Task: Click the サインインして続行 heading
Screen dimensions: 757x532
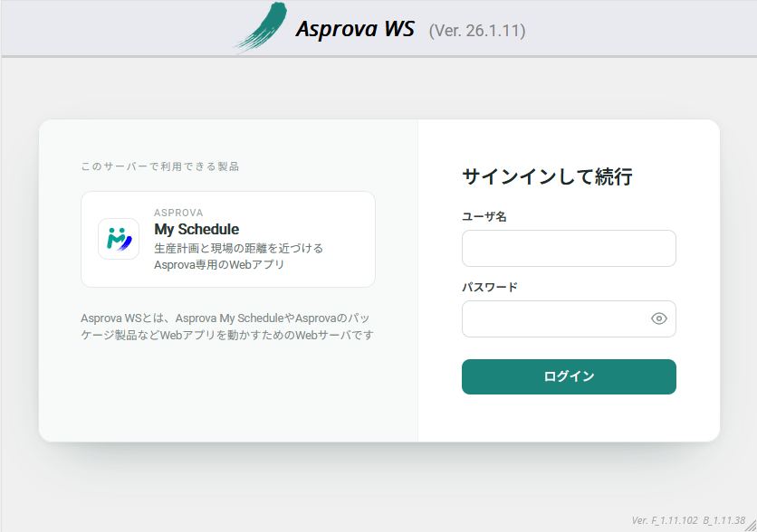Action: point(548,176)
